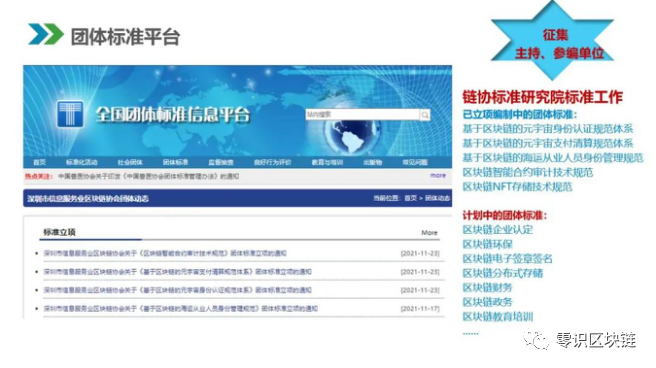
Task: Click 区块链教育培训 text
Action: click(x=497, y=317)
